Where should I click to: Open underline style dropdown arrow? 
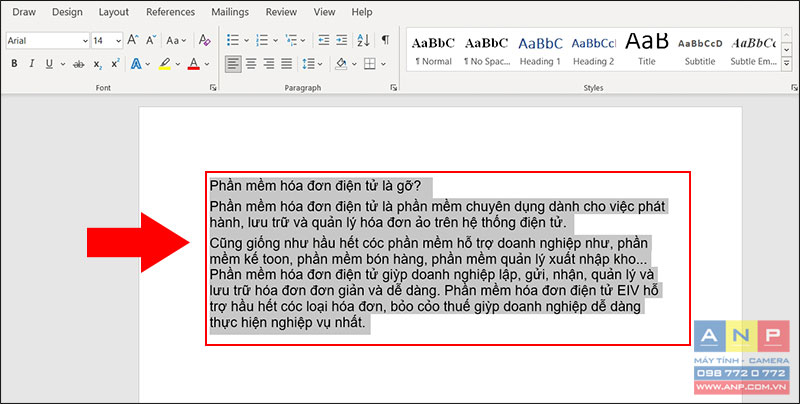pyautogui.click(x=63, y=64)
